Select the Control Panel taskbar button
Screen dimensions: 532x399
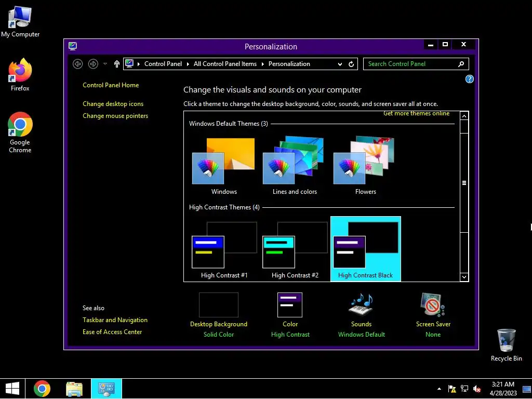[x=106, y=389]
